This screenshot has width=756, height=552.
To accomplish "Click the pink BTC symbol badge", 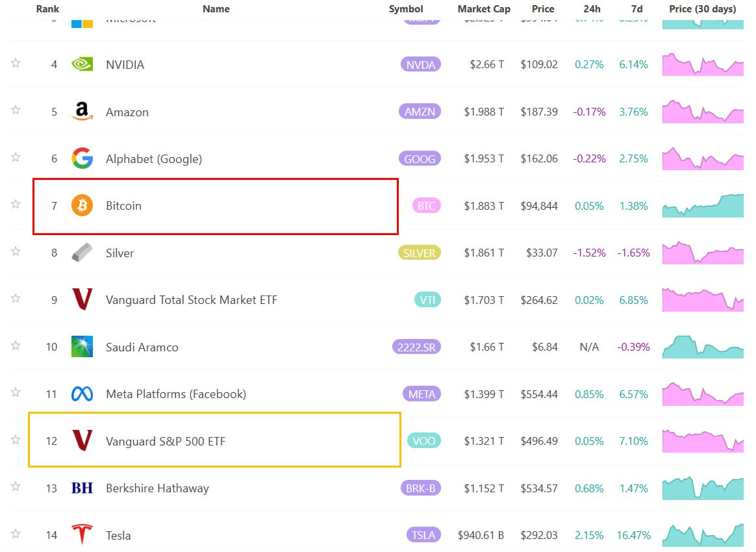I will (x=426, y=206).
